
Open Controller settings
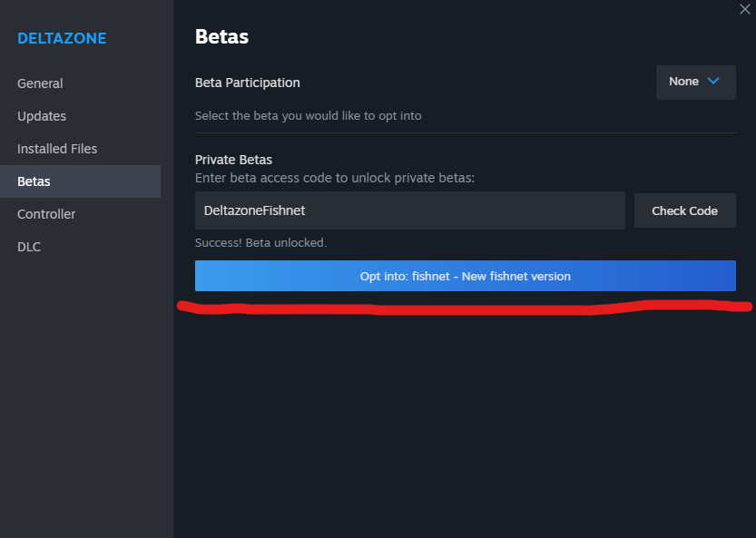pos(45,213)
